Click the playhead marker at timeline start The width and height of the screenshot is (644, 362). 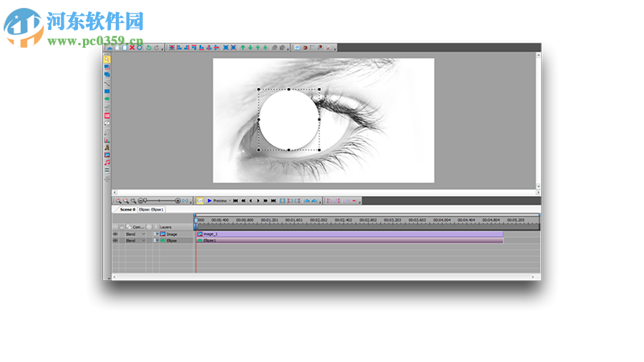[x=196, y=221]
